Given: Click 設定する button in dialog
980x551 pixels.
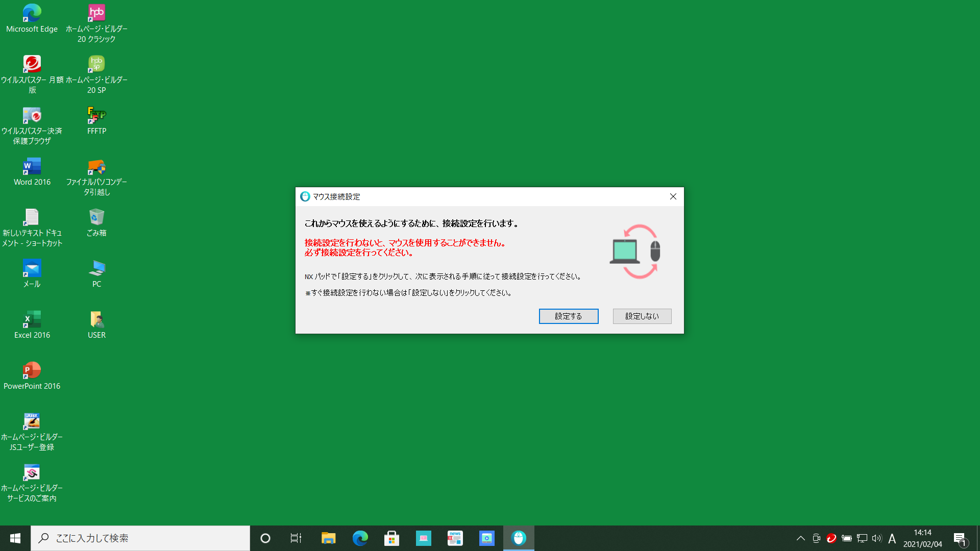Looking at the screenshot, I should [x=568, y=316].
